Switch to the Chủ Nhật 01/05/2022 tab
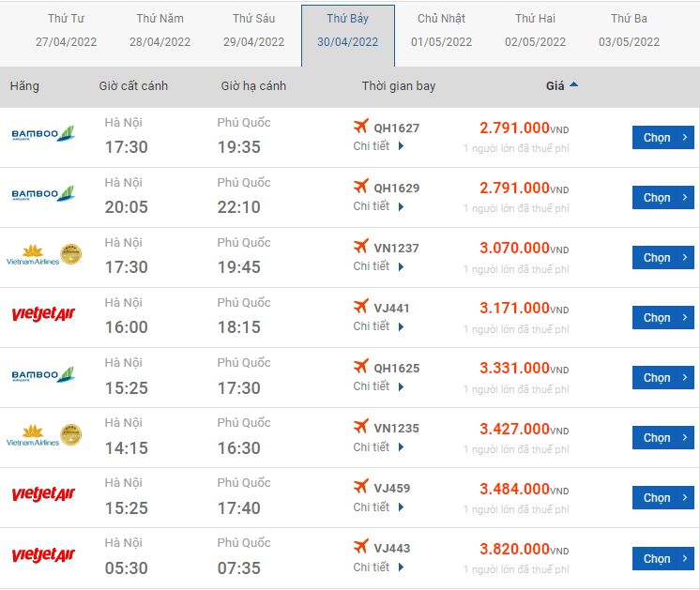This screenshot has width=700, height=590. tap(441, 30)
